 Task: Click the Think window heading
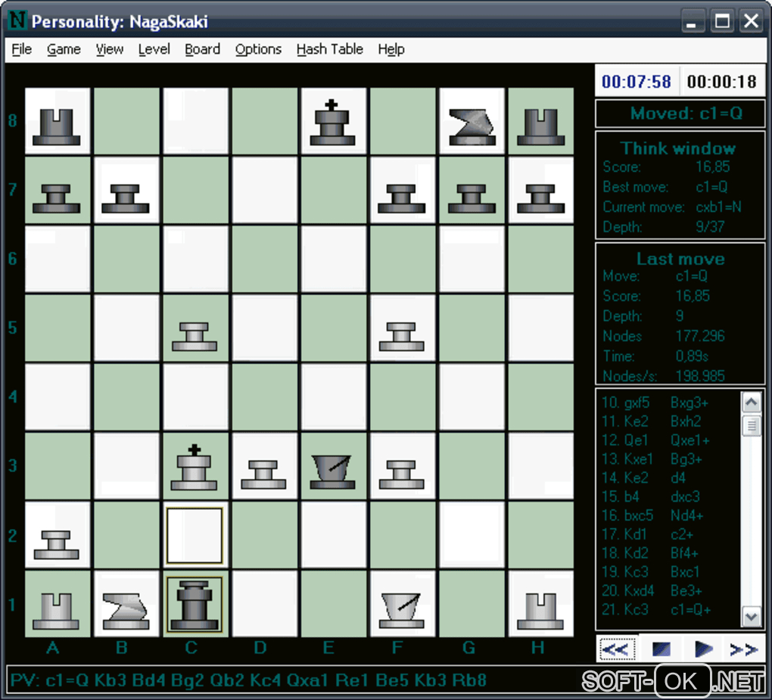click(677, 148)
